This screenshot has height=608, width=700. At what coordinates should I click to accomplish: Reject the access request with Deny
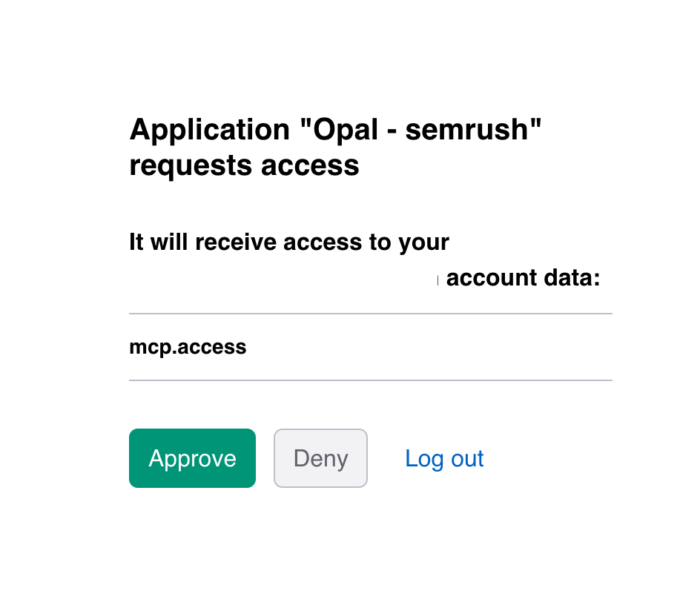point(320,458)
